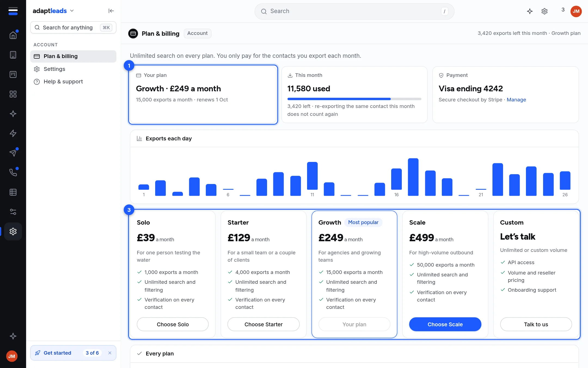The width and height of the screenshot is (588, 368).
Task: Click Choose Scale button
Action: click(445, 324)
